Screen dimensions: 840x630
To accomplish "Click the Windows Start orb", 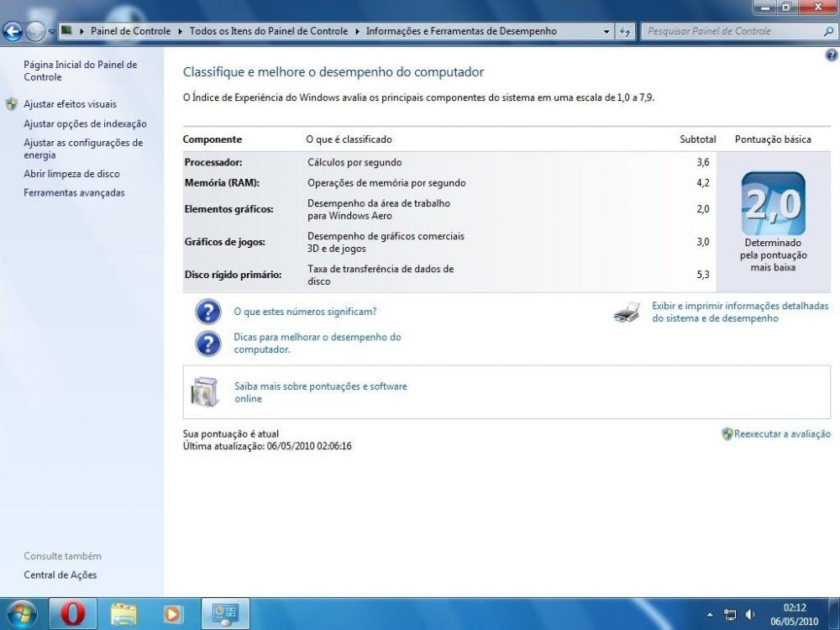I will [21, 614].
